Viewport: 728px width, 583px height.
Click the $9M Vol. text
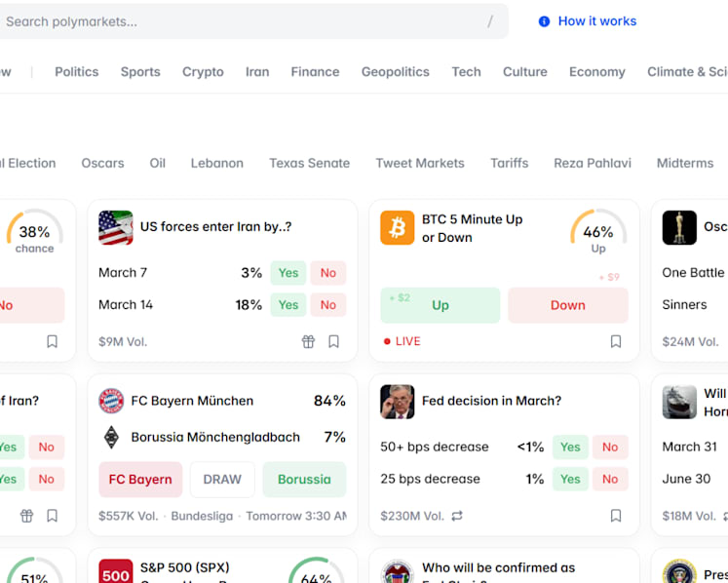(x=123, y=342)
